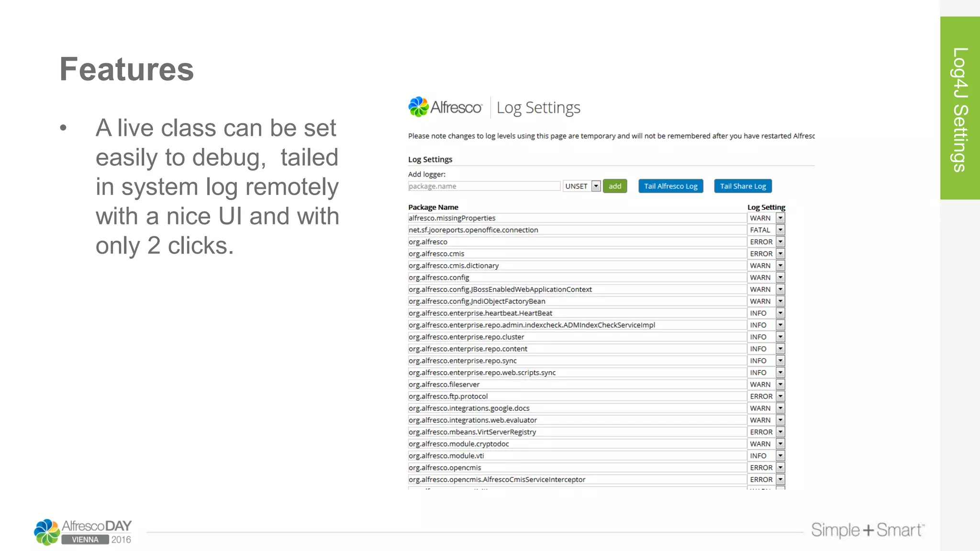Select org.alfresco.ftp.protocol package name
Image resolution: width=980 pixels, height=551 pixels.
pos(577,397)
